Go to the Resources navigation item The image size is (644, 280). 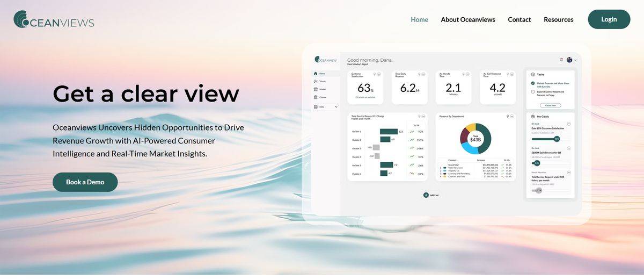558,19
